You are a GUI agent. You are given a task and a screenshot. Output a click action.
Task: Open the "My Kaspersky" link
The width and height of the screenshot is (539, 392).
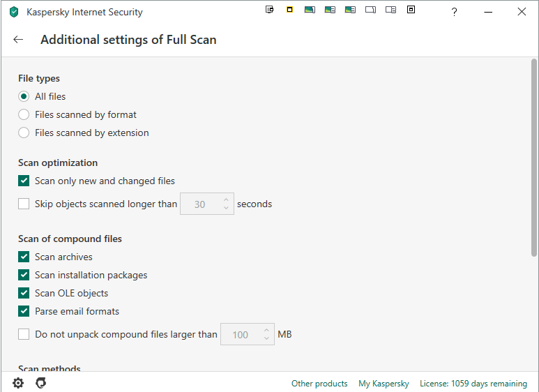384,384
